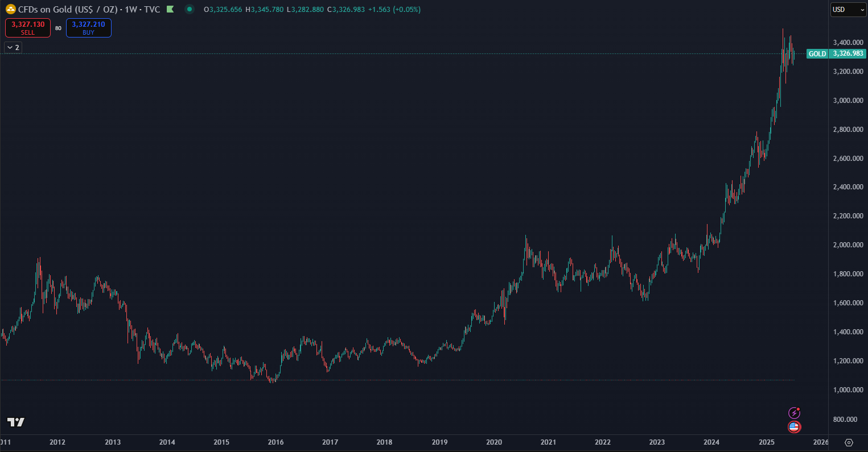Screen dimensions: 868x452
Task: Click the 2015 time axis label
Action: point(221,442)
